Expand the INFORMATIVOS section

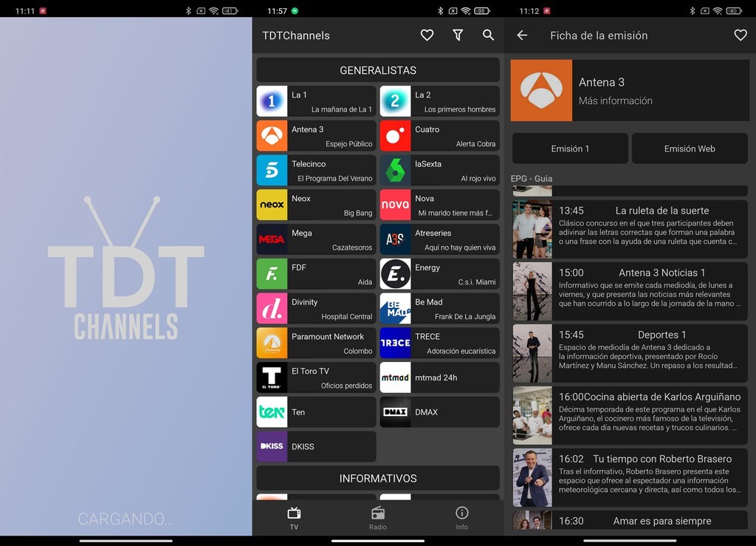(x=377, y=478)
